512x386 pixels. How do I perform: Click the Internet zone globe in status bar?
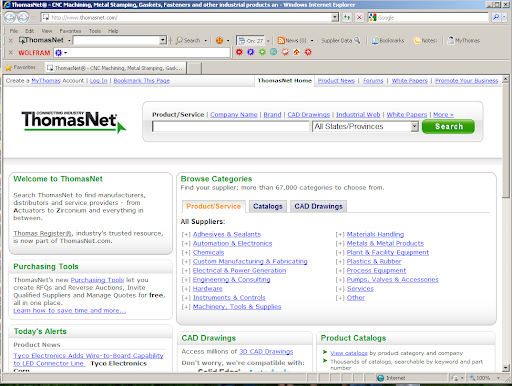380,378
